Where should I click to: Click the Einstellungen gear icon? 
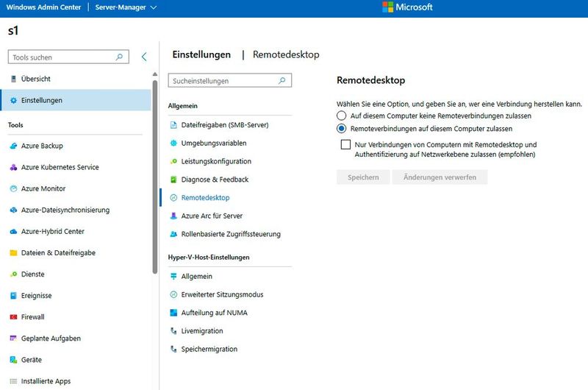[13, 100]
